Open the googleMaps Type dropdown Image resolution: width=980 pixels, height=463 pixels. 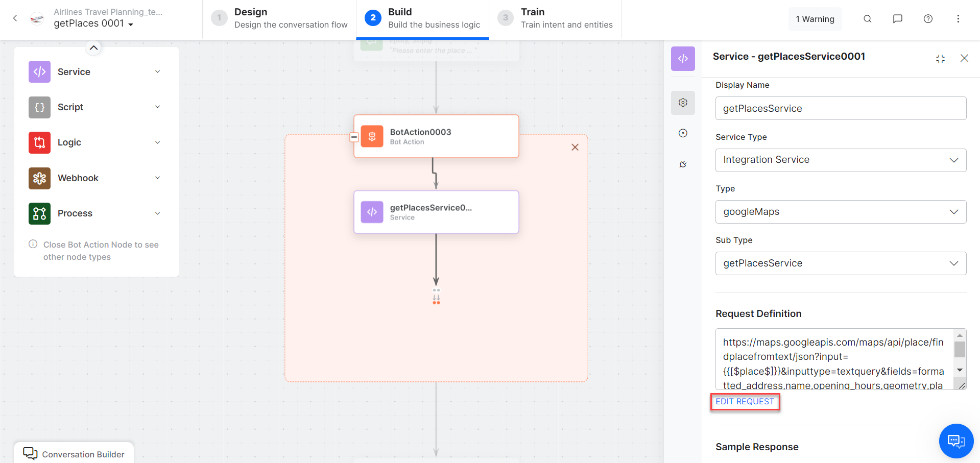[x=841, y=212]
